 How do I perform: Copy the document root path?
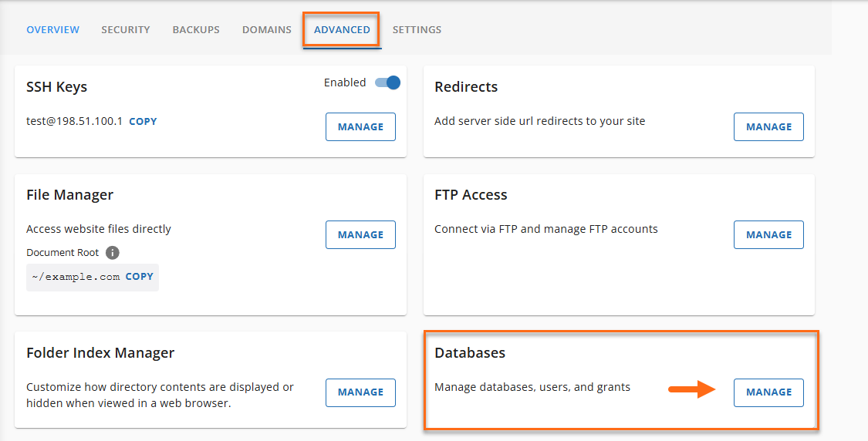click(x=140, y=277)
